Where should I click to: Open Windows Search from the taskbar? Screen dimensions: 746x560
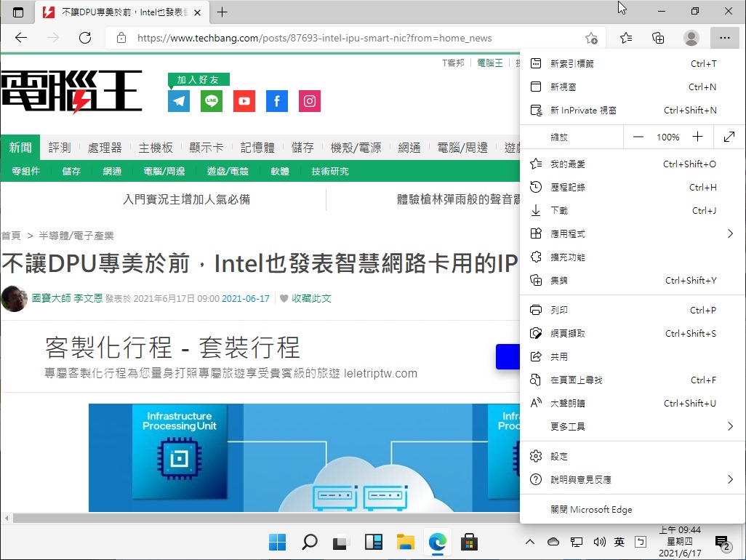point(309,542)
